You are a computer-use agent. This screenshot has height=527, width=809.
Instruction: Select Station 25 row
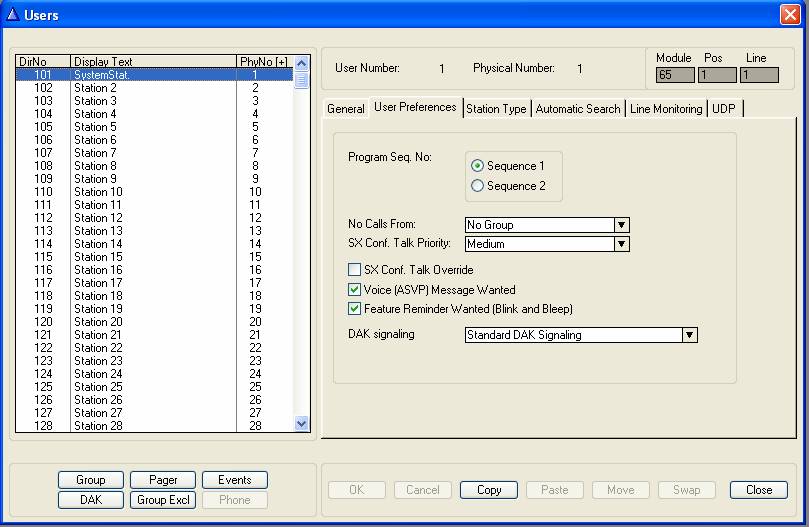click(x=154, y=387)
